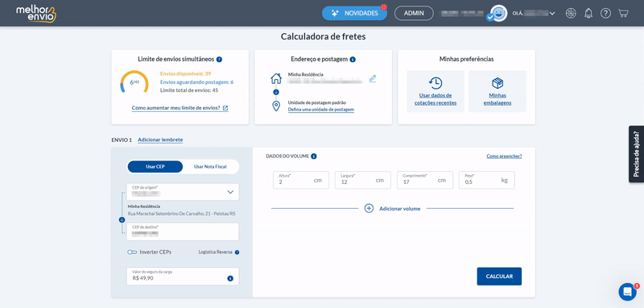Click Envios disponíveis: 39 text
This screenshot has width=644, height=308.
185,73
